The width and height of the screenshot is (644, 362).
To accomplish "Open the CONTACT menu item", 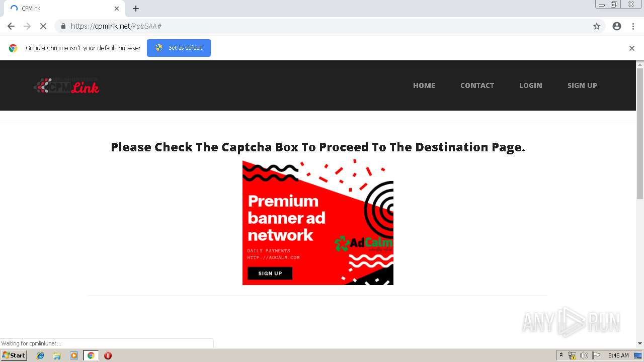I will (477, 85).
